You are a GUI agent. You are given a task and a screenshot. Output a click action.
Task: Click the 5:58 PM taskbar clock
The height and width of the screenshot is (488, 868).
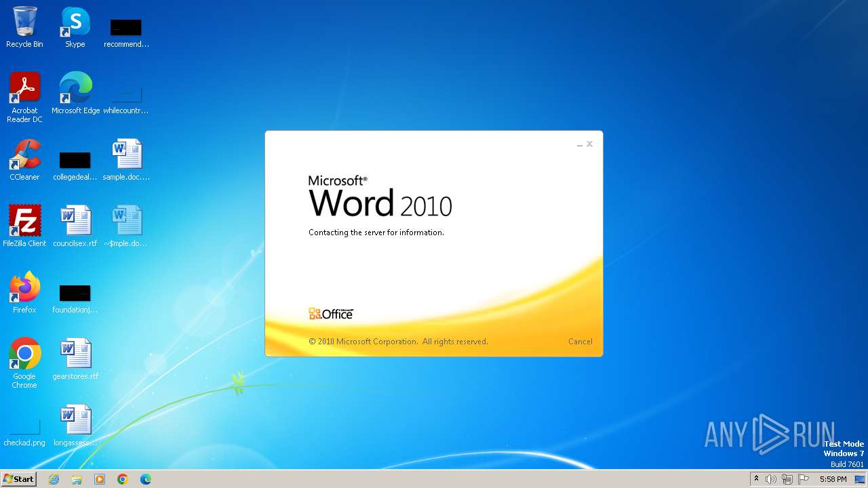[x=833, y=479]
